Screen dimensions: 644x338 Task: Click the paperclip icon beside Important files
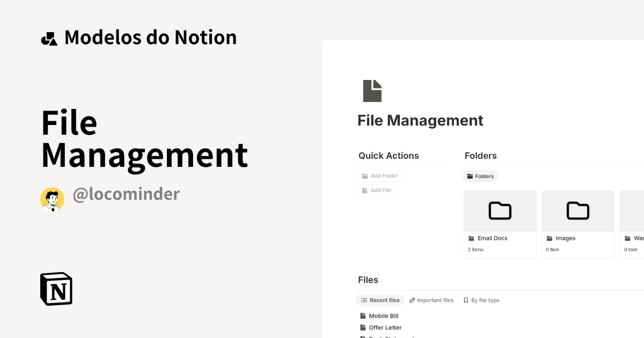(412, 300)
